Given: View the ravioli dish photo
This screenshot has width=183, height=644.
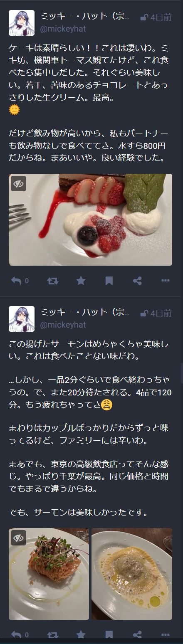Looking at the screenshot, I should coord(132,574).
